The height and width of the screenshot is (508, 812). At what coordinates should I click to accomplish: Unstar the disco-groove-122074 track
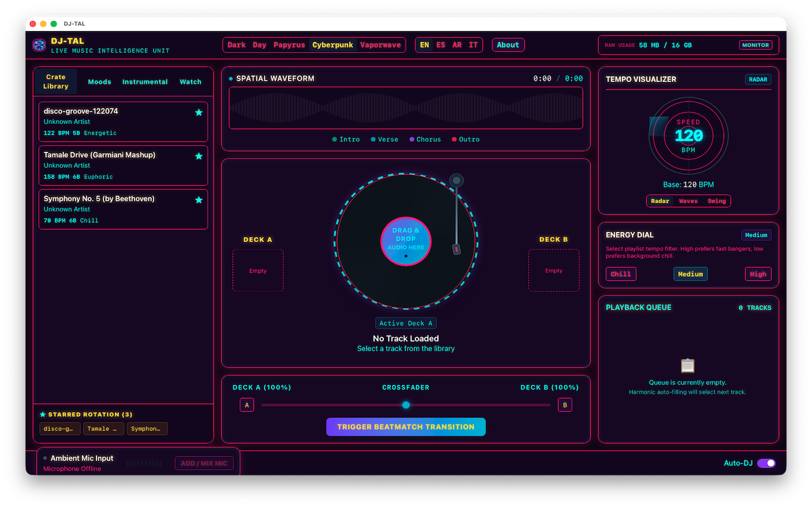coord(199,112)
